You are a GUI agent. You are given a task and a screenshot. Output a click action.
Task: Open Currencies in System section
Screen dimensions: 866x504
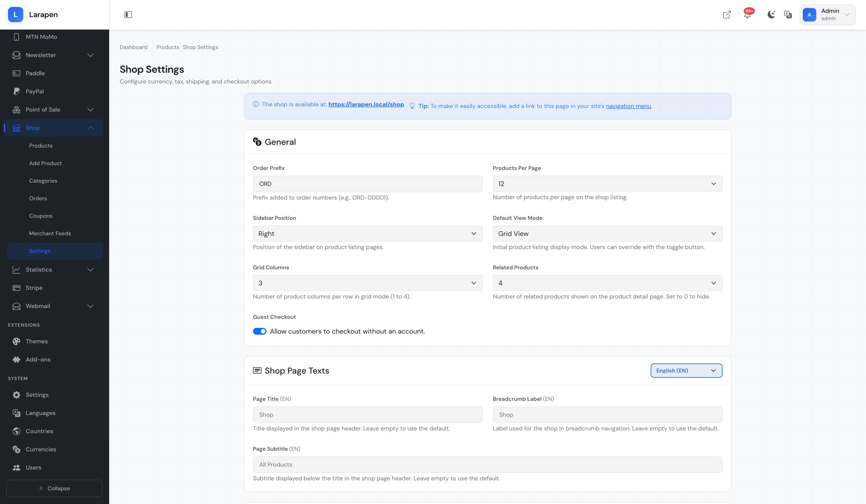coord(41,449)
